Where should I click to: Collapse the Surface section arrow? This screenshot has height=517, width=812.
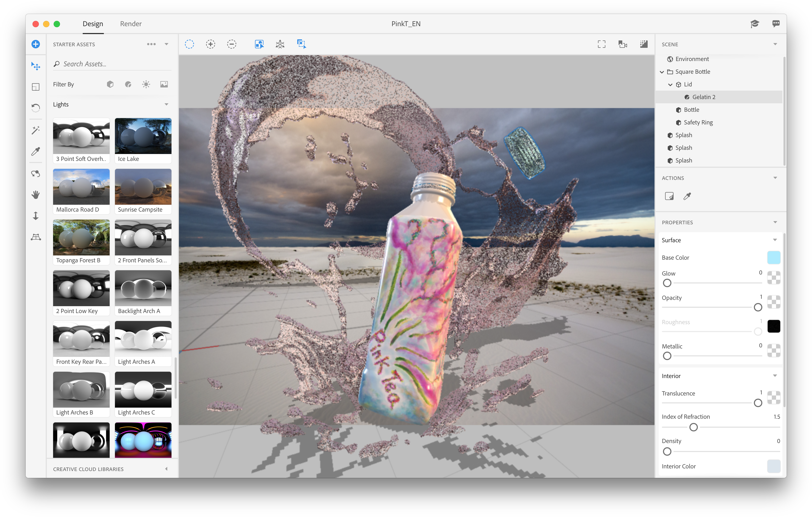coord(775,240)
